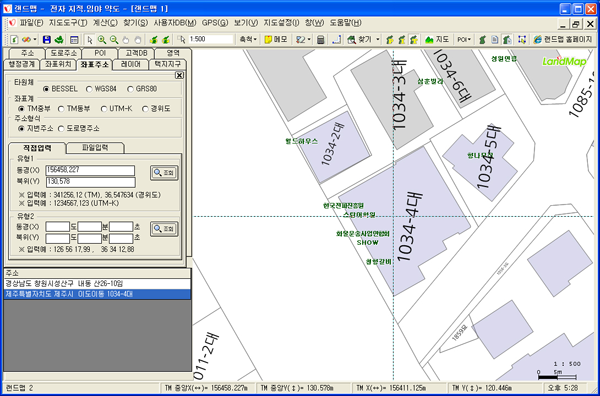Viewport: 600px width, 396px height.
Task: Click the second green-yellow map navigation icon
Action: (x=166, y=39)
